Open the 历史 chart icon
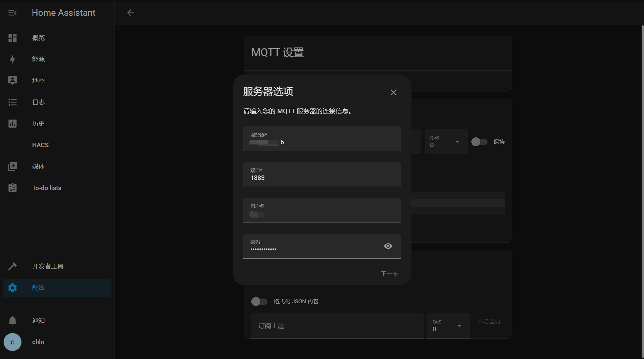The width and height of the screenshot is (644, 359). pyautogui.click(x=12, y=124)
